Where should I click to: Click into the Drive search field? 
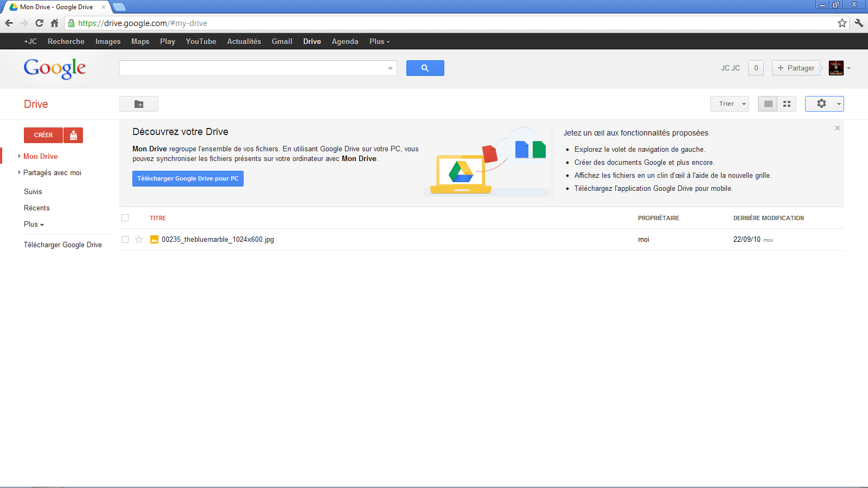click(252, 68)
